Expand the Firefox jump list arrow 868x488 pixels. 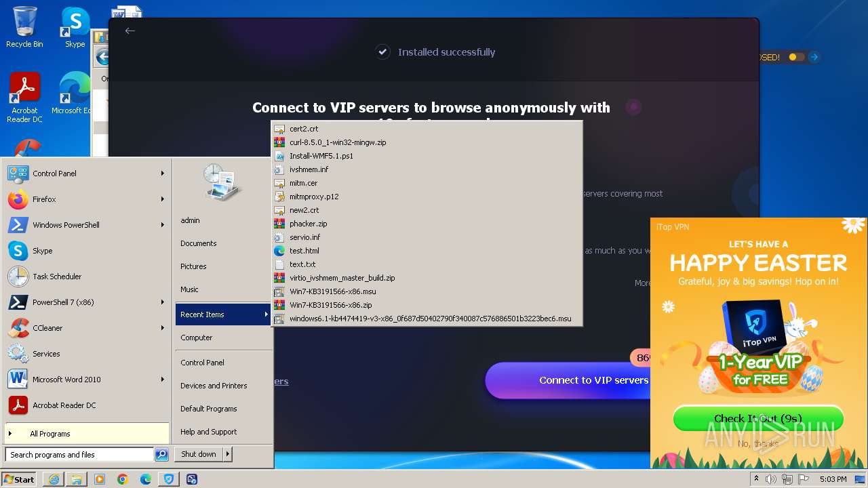(x=163, y=199)
